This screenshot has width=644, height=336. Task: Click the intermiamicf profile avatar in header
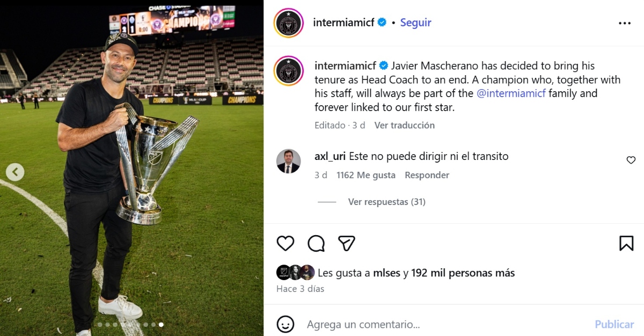tap(289, 23)
